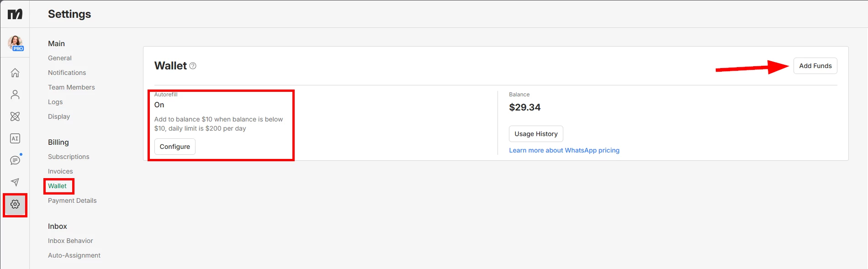
Task: Click the Wallet help question-mark icon
Action: click(193, 66)
